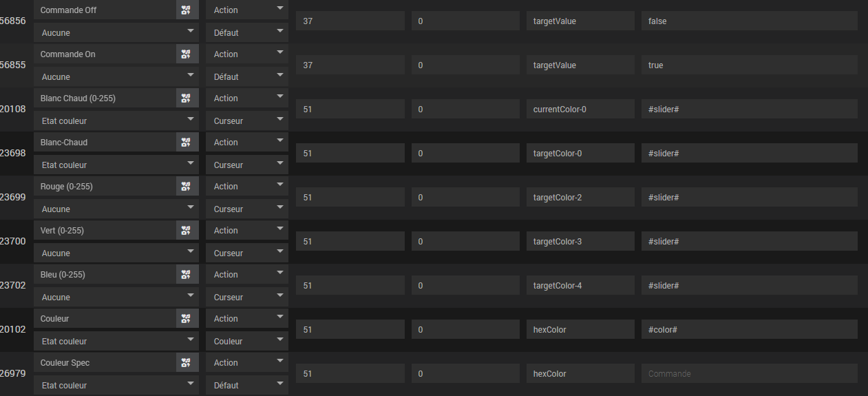Click the currentColor-0 field

point(580,110)
